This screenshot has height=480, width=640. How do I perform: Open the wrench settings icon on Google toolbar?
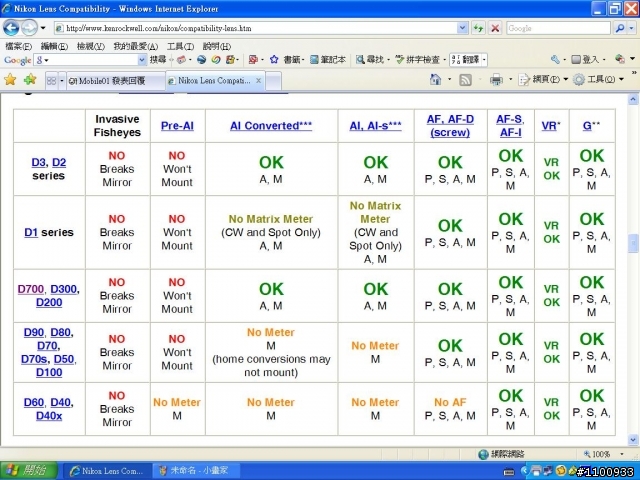(x=555, y=60)
